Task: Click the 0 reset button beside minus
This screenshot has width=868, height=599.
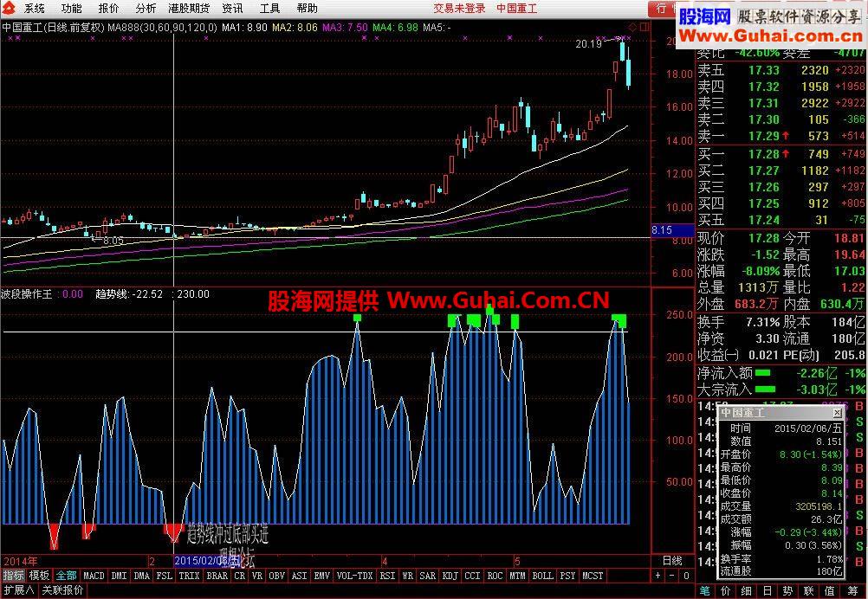Action: click(685, 576)
